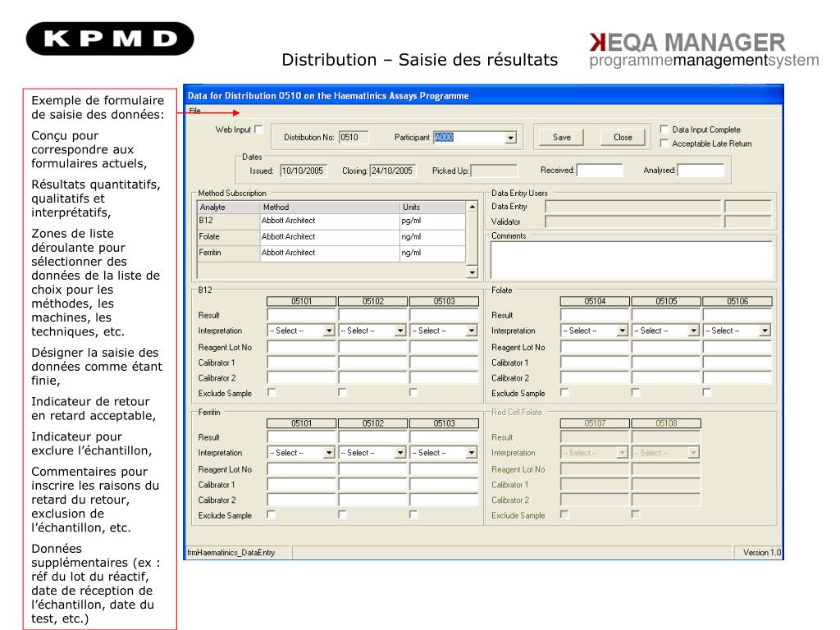840x630 pixels.
Task: Click inside the Comments text box
Action: 632,260
